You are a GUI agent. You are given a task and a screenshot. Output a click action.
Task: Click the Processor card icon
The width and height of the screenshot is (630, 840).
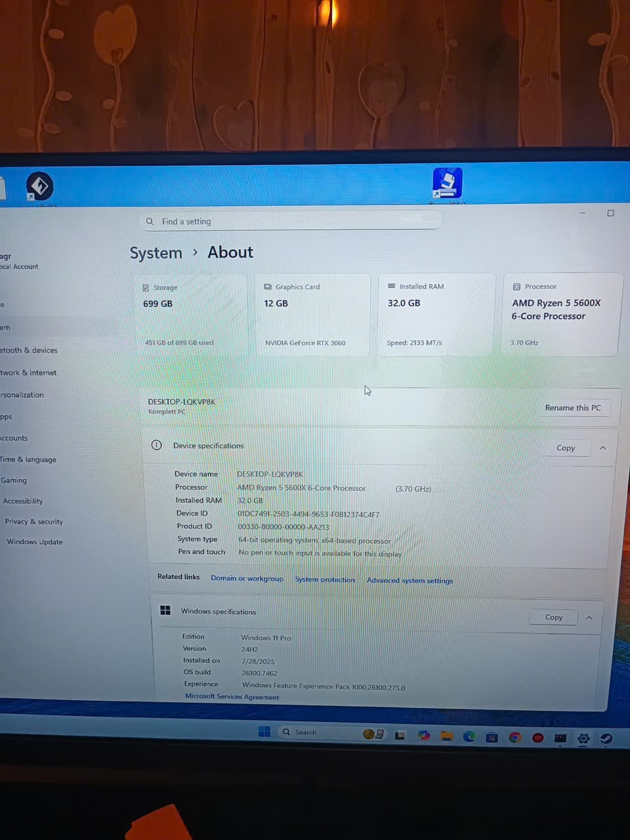(x=516, y=287)
